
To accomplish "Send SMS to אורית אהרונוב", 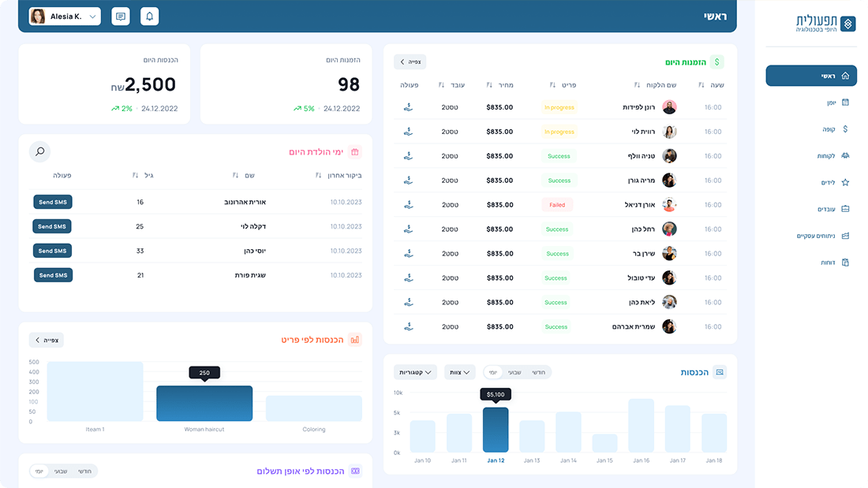I will pyautogui.click(x=53, y=202).
